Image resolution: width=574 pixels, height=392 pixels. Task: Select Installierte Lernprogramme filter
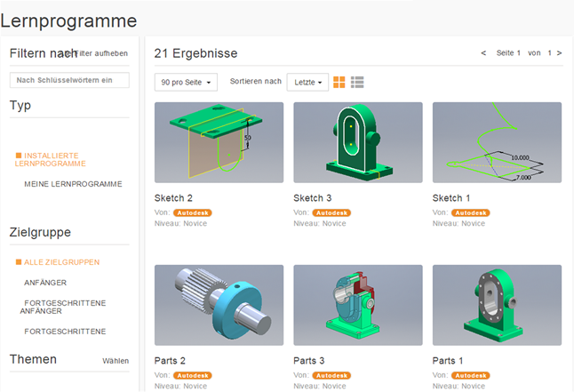[51, 159]
